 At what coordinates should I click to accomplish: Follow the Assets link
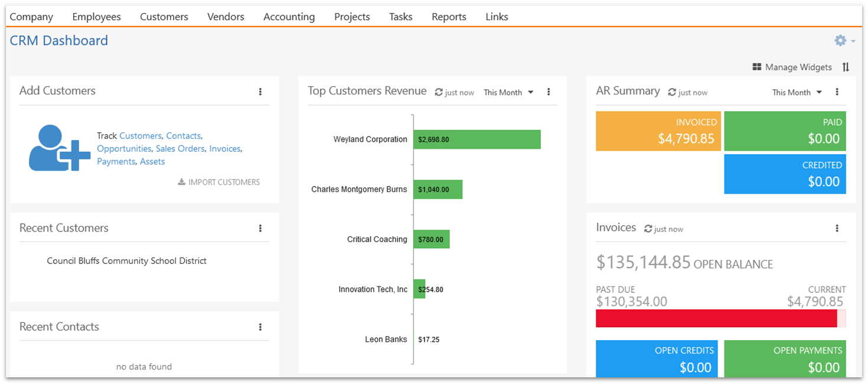[x=152, y=162]
